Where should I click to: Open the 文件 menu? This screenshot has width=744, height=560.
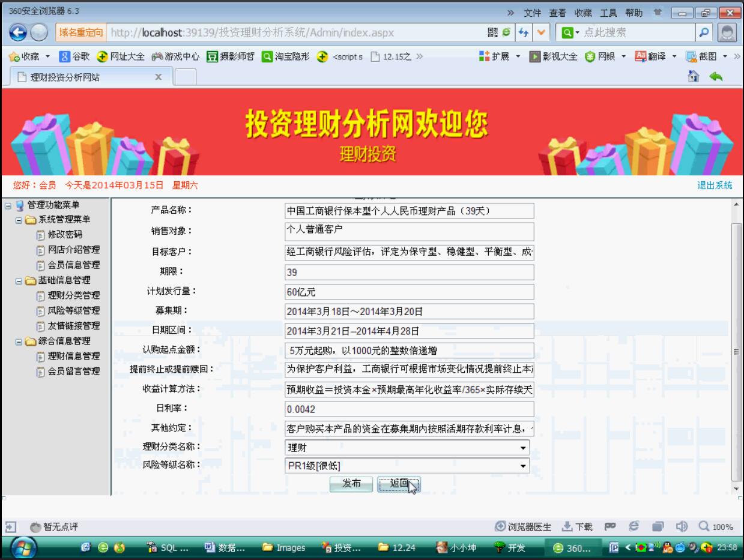click(532, 13)
